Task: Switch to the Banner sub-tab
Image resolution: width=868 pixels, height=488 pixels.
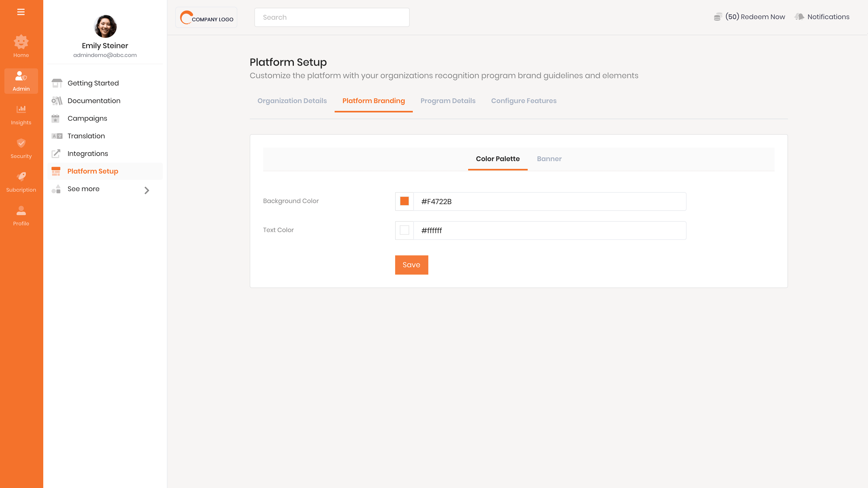Action: [x=549, y=158]
